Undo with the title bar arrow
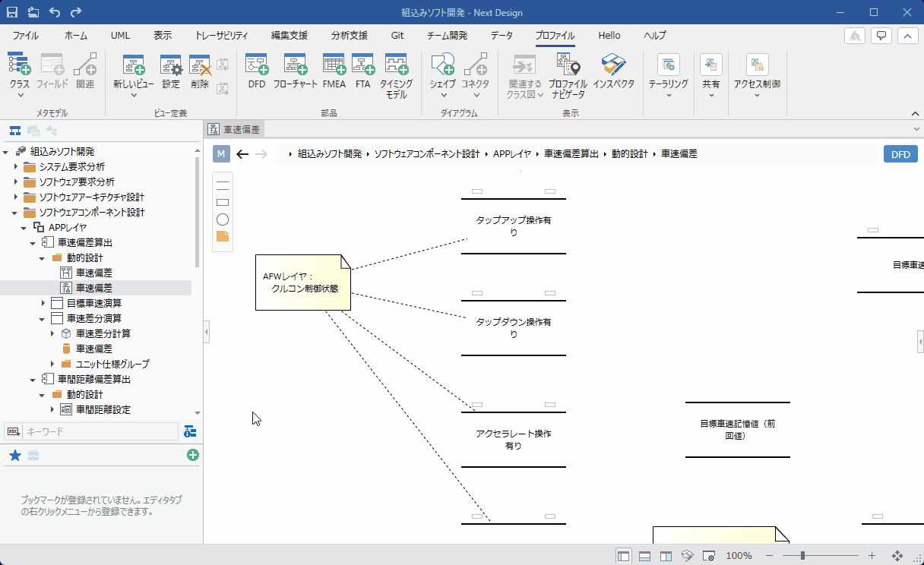Viewport: 924px width, 565px height. [55, 12]
